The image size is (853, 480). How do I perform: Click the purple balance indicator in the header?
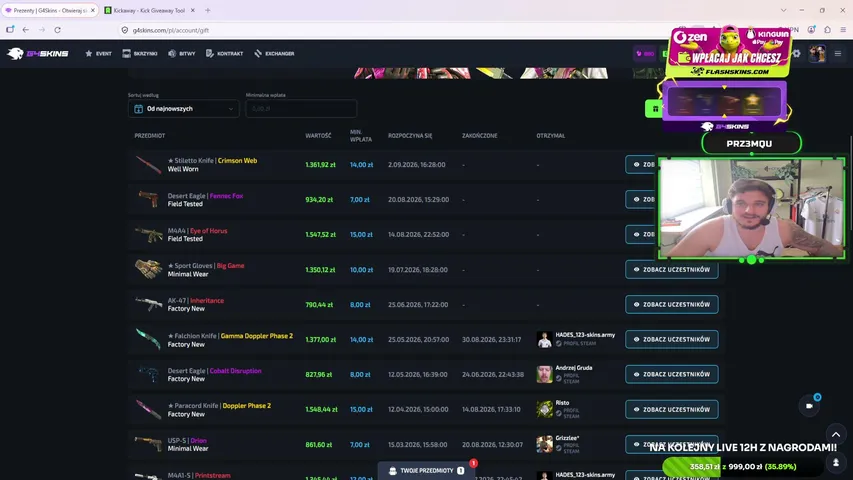point(645,53)
